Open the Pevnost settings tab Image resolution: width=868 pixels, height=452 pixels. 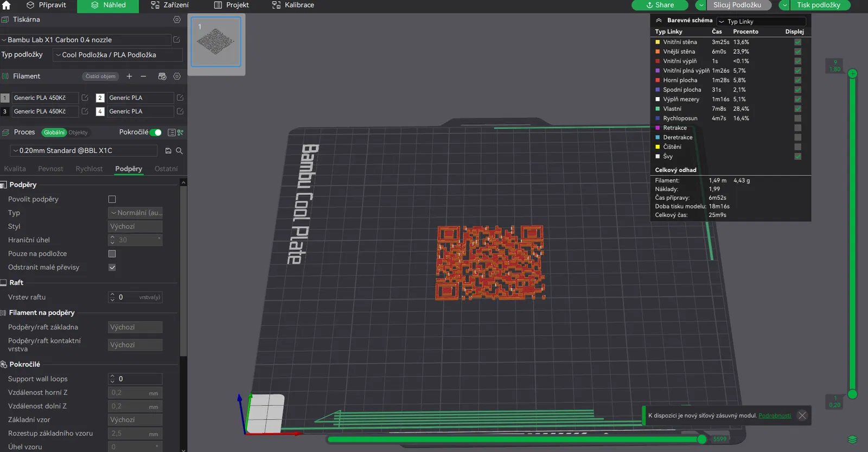tap(50, 169)
